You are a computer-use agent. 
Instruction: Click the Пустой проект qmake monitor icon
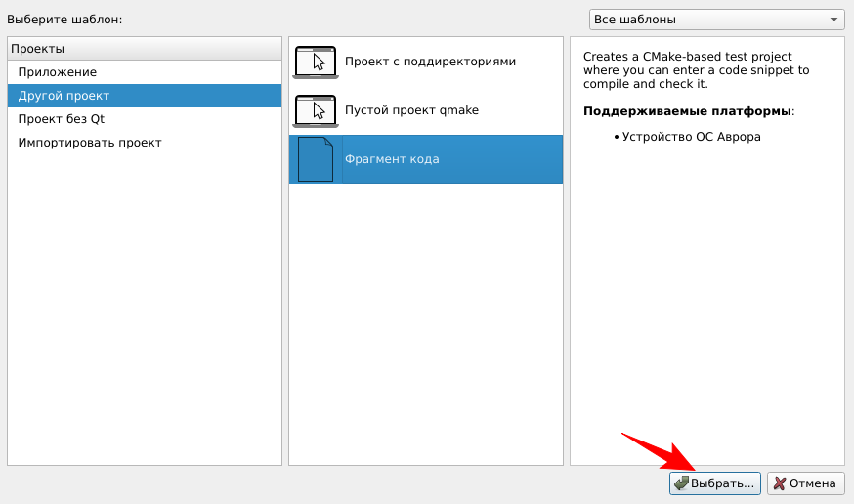315,110
